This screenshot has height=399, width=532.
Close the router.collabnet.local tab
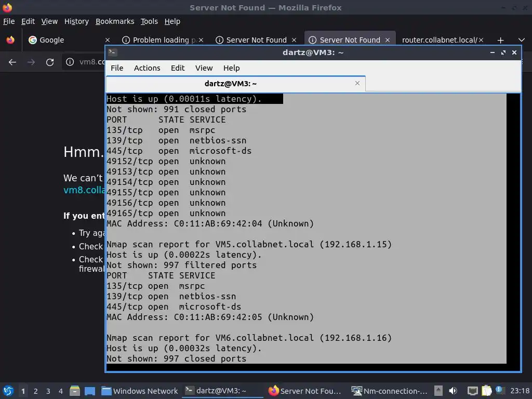(x=481, y=40)
